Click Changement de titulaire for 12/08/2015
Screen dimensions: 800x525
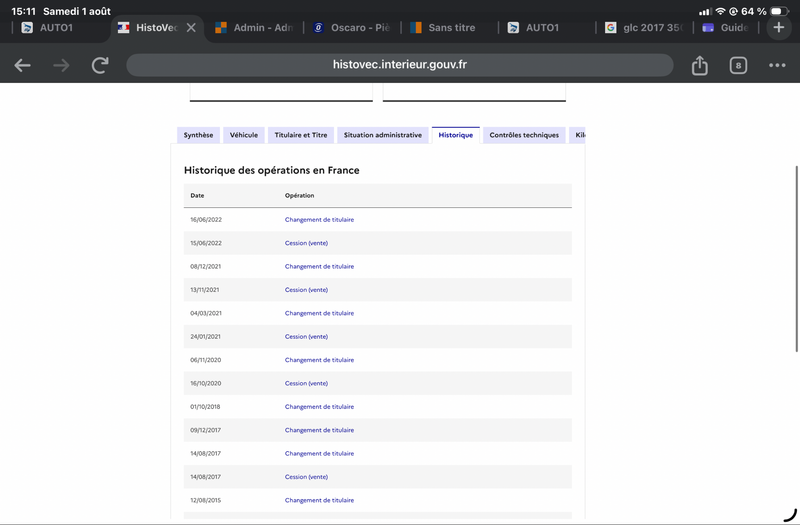coord(319,501)
